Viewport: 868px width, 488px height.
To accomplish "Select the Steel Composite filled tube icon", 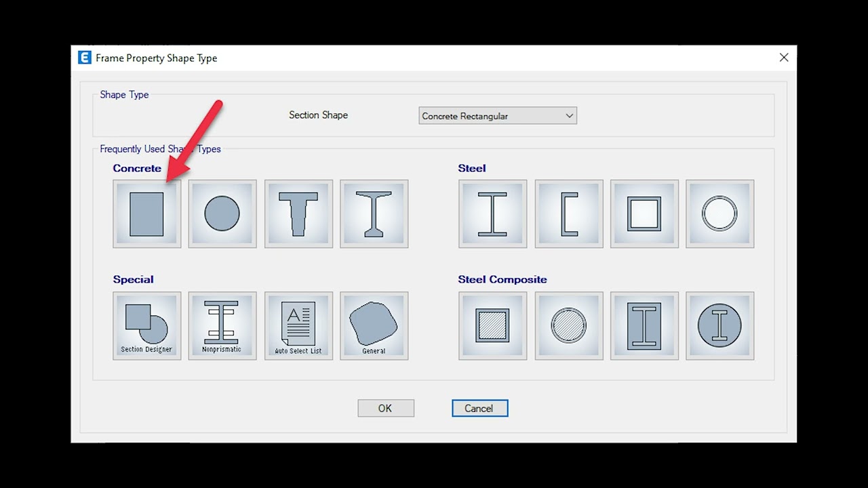I will point(492,325).
